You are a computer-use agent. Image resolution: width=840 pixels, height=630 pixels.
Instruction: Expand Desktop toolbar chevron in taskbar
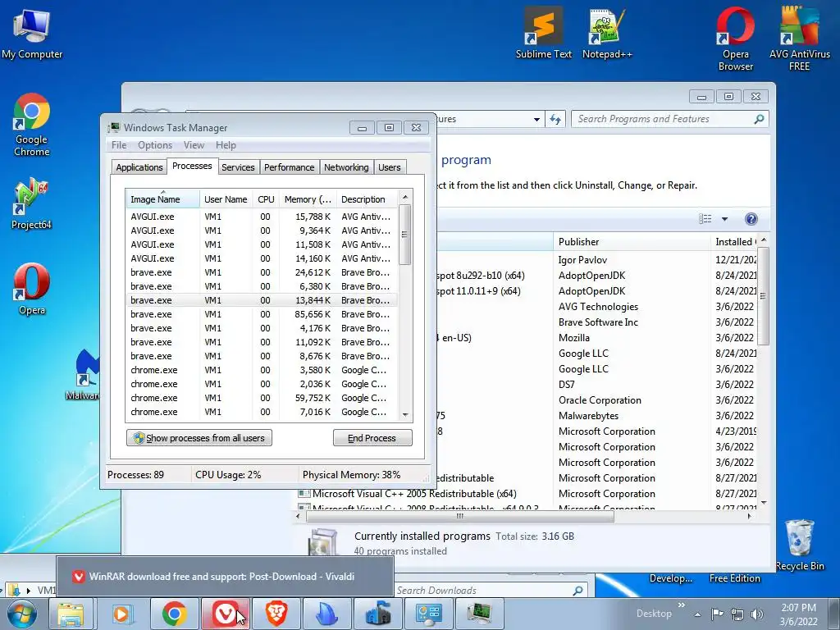[681, 605]
